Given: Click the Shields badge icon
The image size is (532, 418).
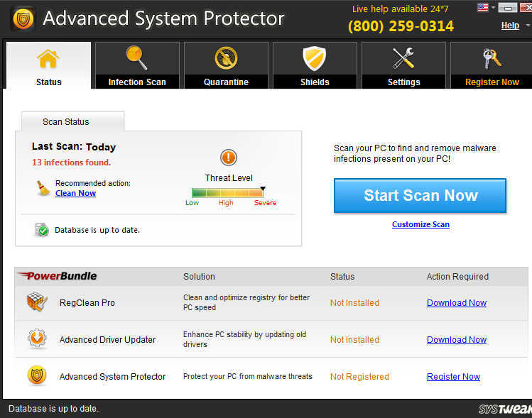Looking at the screenshot, I should pos(315,58).
